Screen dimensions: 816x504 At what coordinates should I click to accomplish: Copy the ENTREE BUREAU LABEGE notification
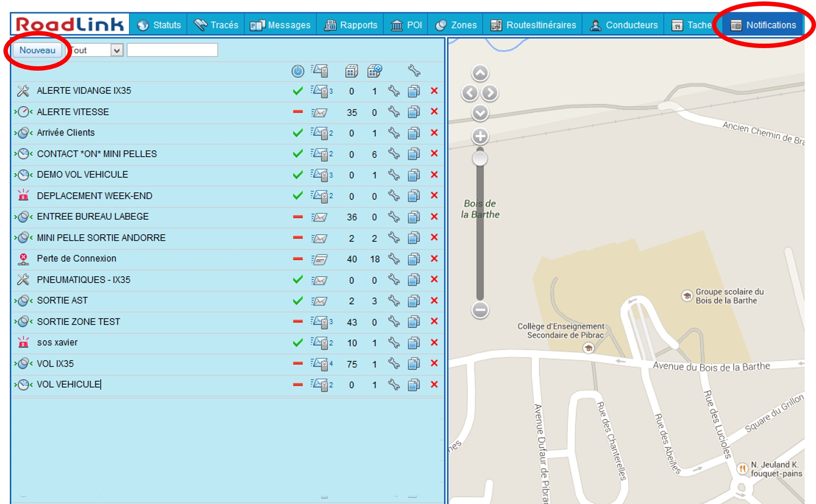(x=414, y=217)
